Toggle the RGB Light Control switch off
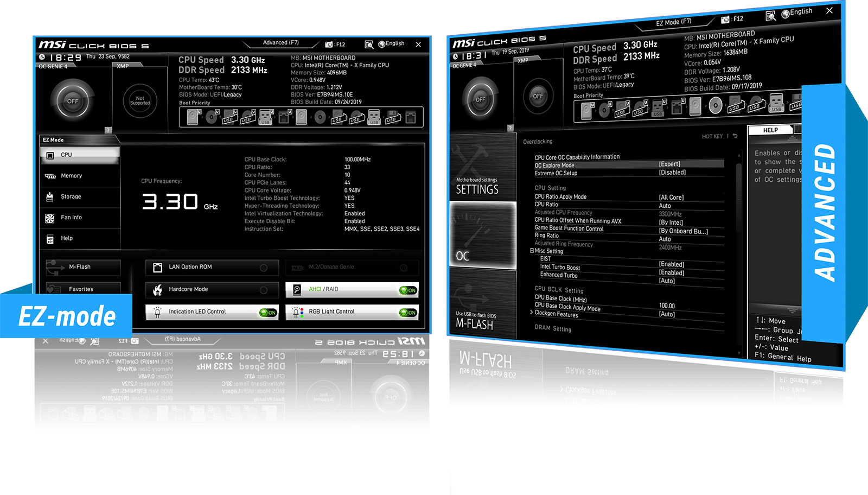Viewport: 868px width, 495px height. coord(408,313)
